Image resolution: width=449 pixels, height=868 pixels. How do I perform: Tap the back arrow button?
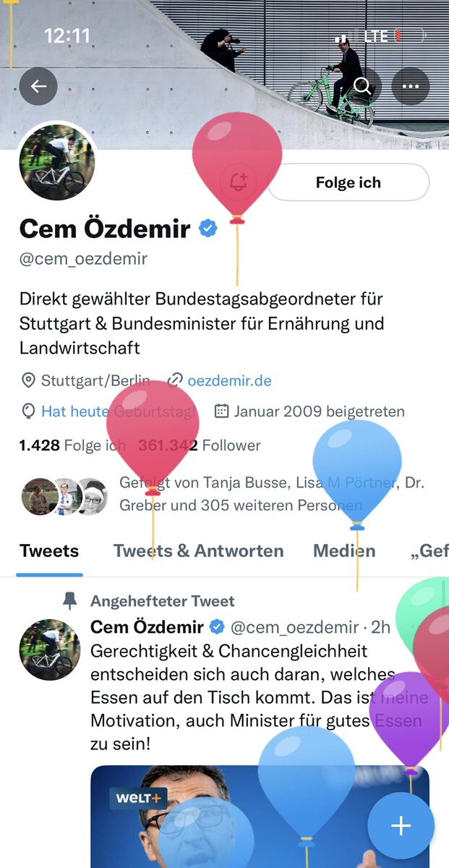38,87
